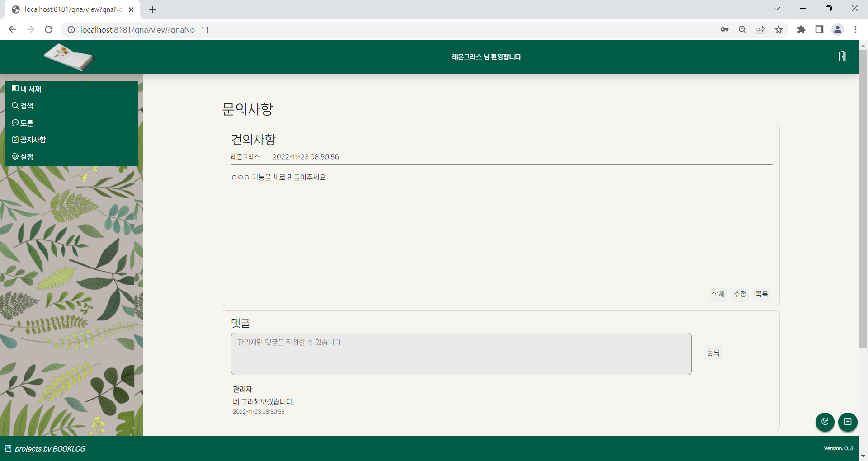The height and width of the screenshot is (461, 868).
Task: Select the 검색 search magnifier icon
Action: click(x=15, y=105)
